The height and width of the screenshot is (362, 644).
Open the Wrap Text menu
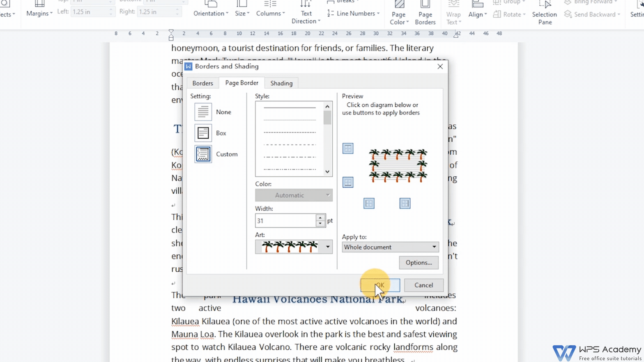tap(453, 13)
